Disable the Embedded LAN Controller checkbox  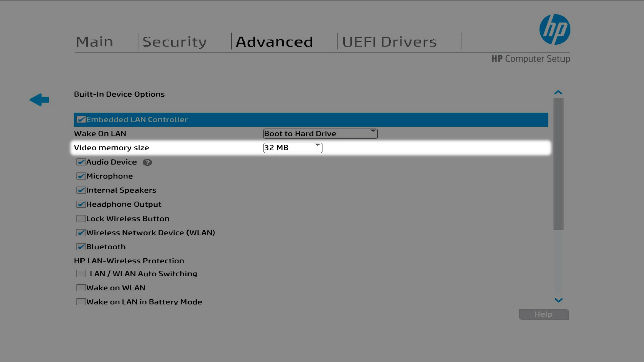click(x=80, y=119)
